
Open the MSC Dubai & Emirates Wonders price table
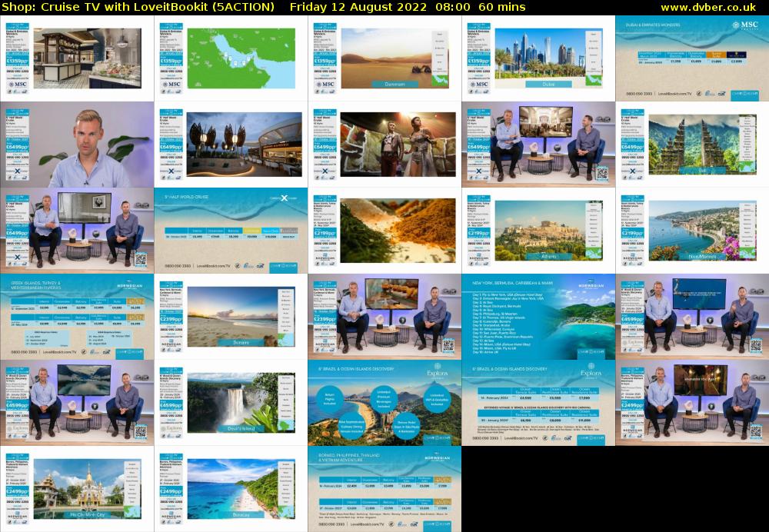click(x=692, y=58)
